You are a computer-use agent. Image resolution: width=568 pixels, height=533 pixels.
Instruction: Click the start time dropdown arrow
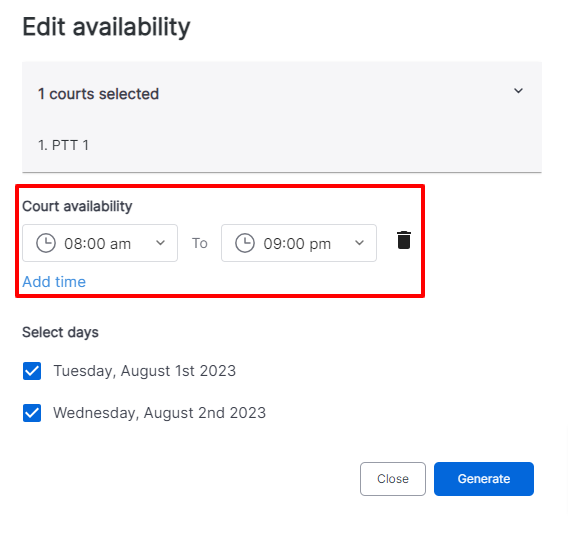coord(160,243)
